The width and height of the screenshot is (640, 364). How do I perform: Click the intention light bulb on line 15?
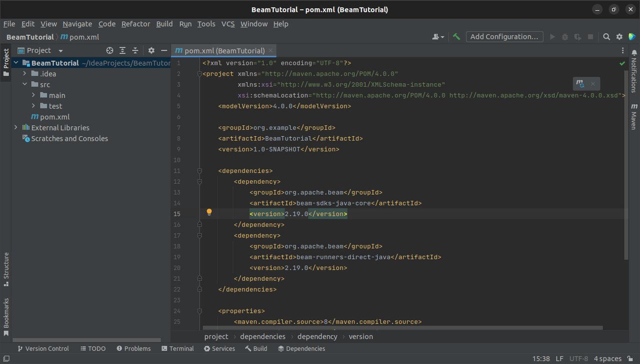[x=209, y=212]
